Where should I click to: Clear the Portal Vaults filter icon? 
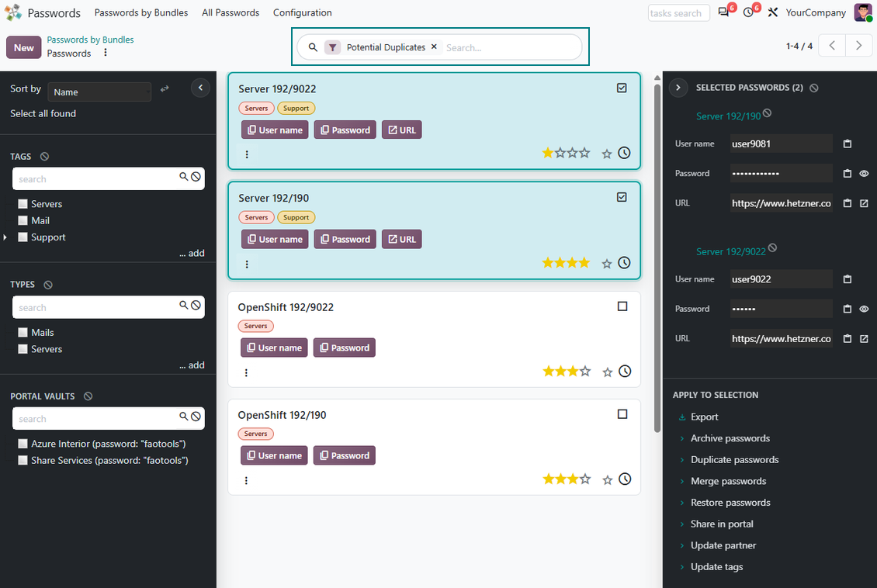pos(88,396)
